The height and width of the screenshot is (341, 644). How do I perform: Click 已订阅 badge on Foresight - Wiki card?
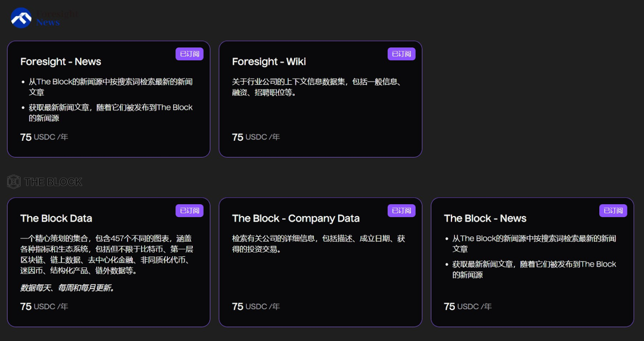click(402, 54)
